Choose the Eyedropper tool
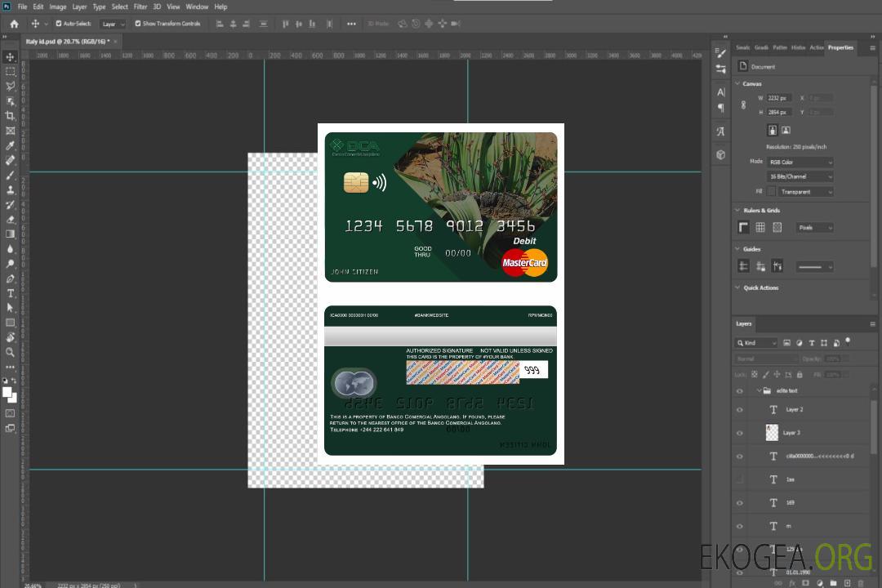This screenshot has width=882, height=588. (x=11, y=145)
